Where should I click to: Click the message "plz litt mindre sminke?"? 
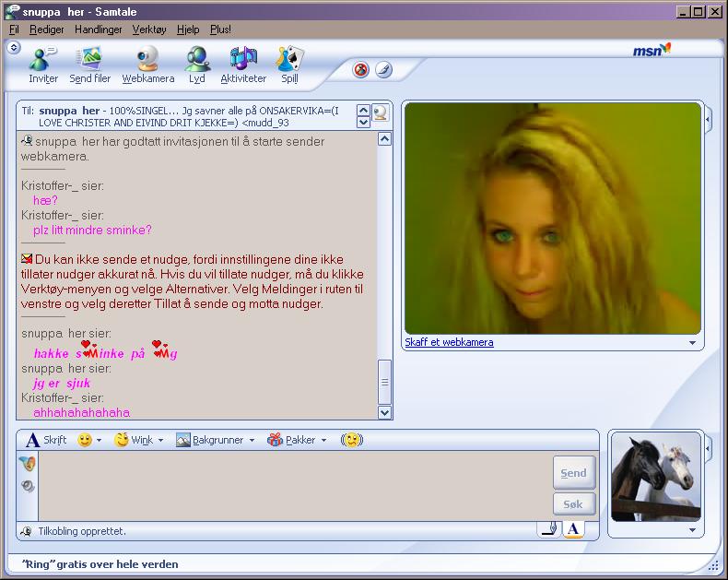coord(92,230)
